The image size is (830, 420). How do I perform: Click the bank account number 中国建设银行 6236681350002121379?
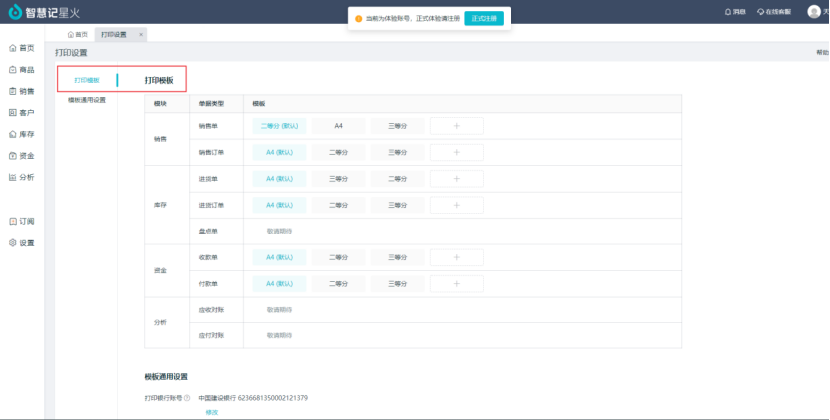click(253, 398)
